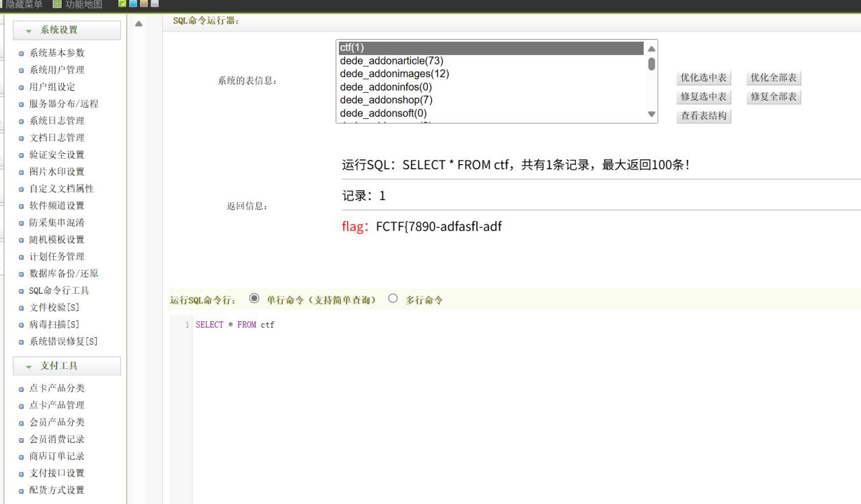
Task: Collapse the 系统设置 menu section
Action: [67, 30]
